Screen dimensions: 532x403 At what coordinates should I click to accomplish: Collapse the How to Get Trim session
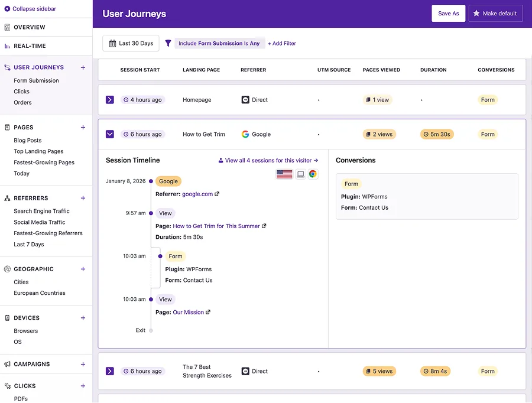point(109,134)
